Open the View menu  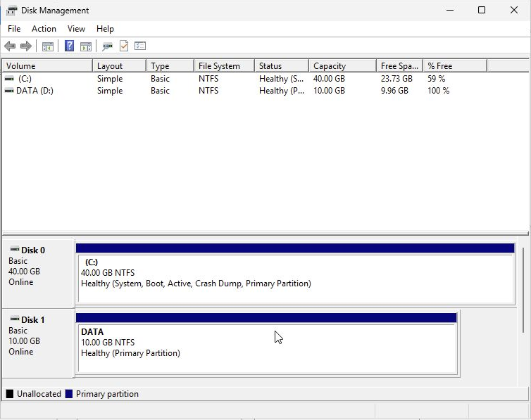pyautogui.click(x=76, y=29)
